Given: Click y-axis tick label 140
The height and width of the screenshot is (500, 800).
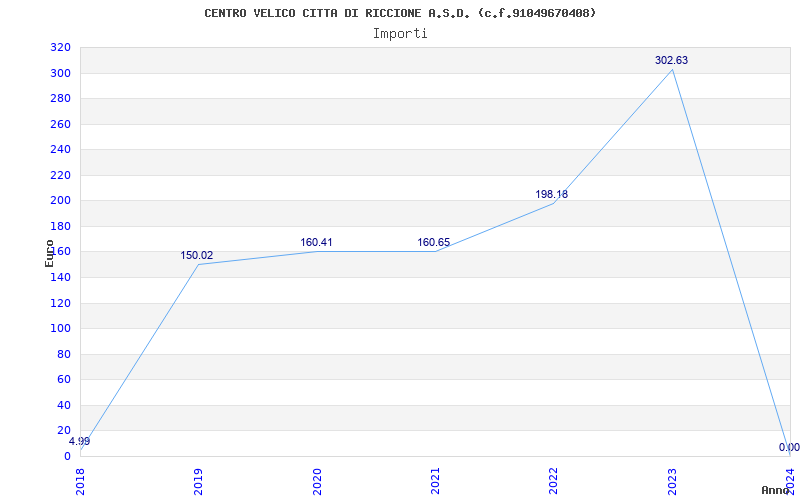Looking at the screenshot, I should coord(61,278).
